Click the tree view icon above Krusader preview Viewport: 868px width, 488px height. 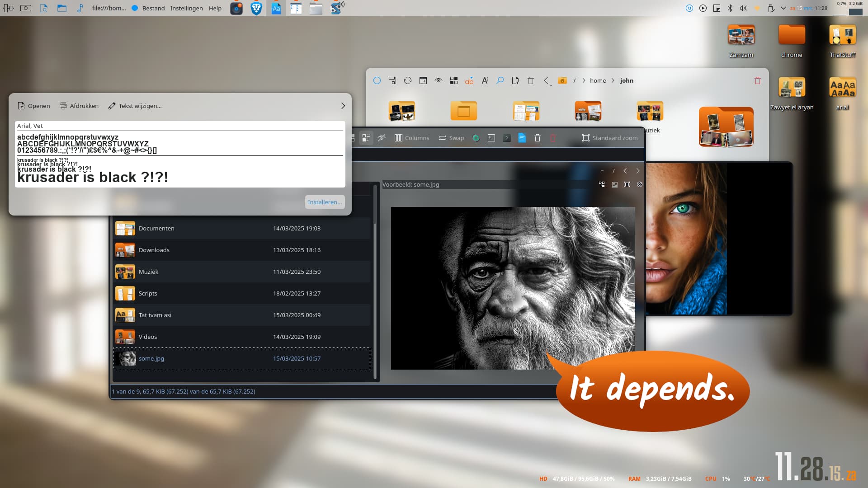pos(602,184)
